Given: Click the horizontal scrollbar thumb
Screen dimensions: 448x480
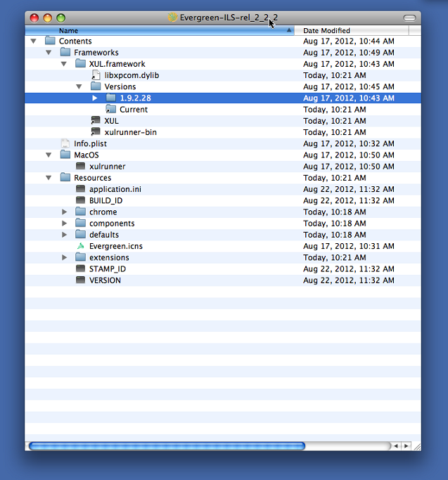Looking at the screenshot, I should click(167, 446).
